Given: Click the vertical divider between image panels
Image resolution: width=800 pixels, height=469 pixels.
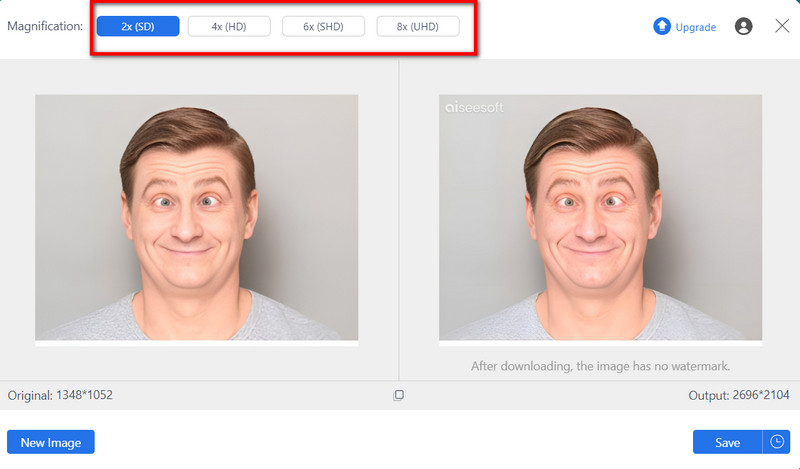Looking at the screenshot, I should (x=399, y=220).
